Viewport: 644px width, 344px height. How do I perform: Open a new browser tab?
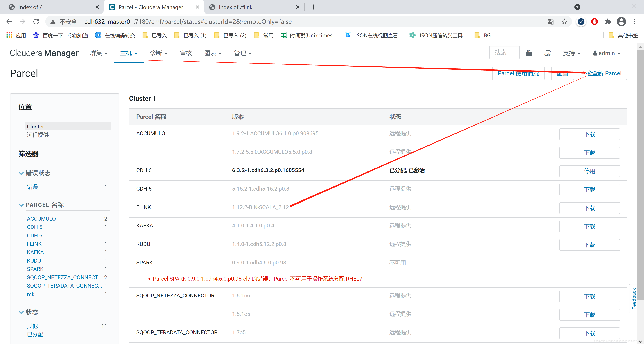313,7
